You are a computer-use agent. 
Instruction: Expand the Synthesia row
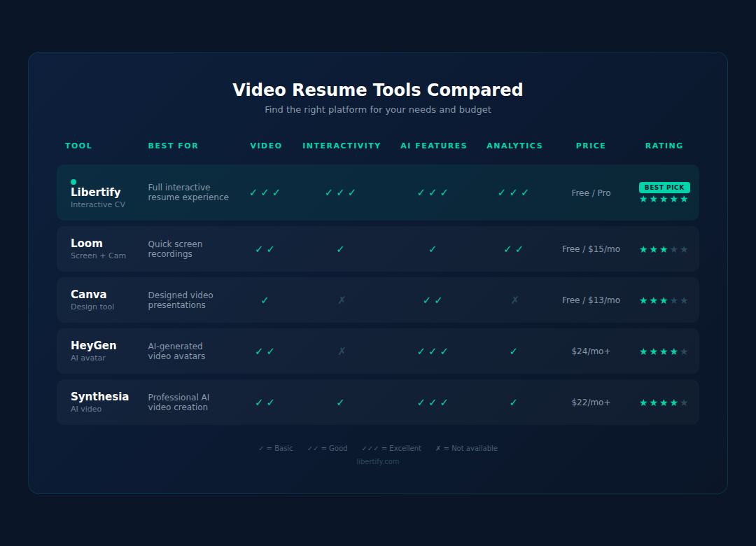(378, 402)
